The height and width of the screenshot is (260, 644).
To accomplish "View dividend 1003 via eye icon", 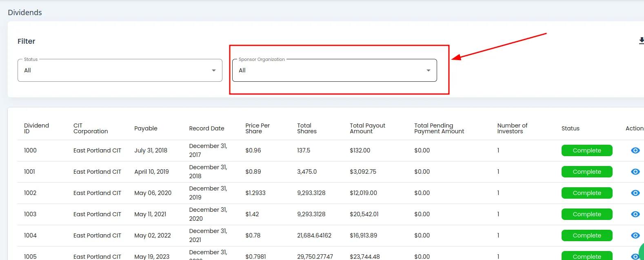I will (x=635, y=214).
